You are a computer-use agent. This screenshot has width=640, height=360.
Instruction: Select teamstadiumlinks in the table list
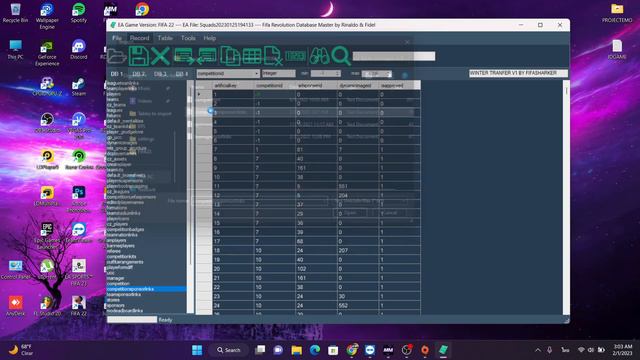tap(123, 213)
